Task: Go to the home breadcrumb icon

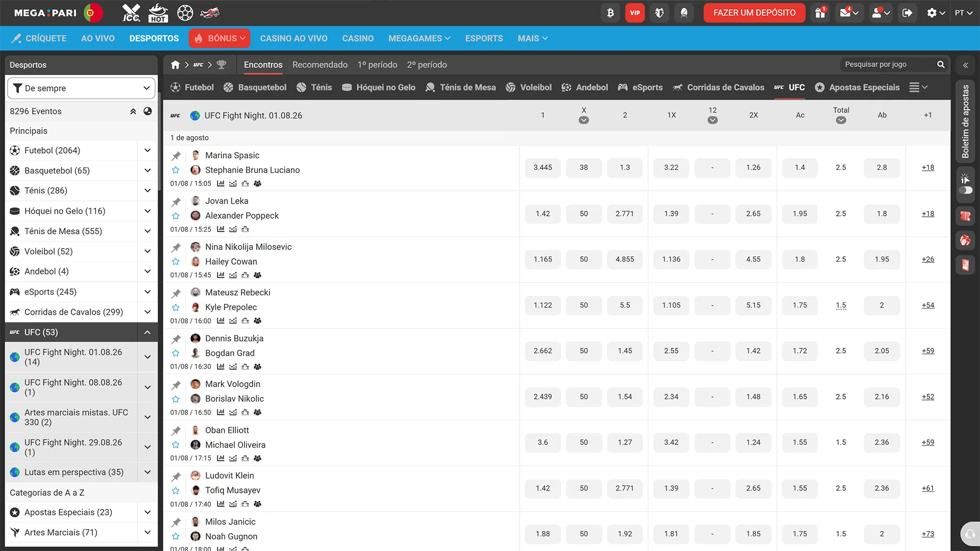Action: pos(175,65)
